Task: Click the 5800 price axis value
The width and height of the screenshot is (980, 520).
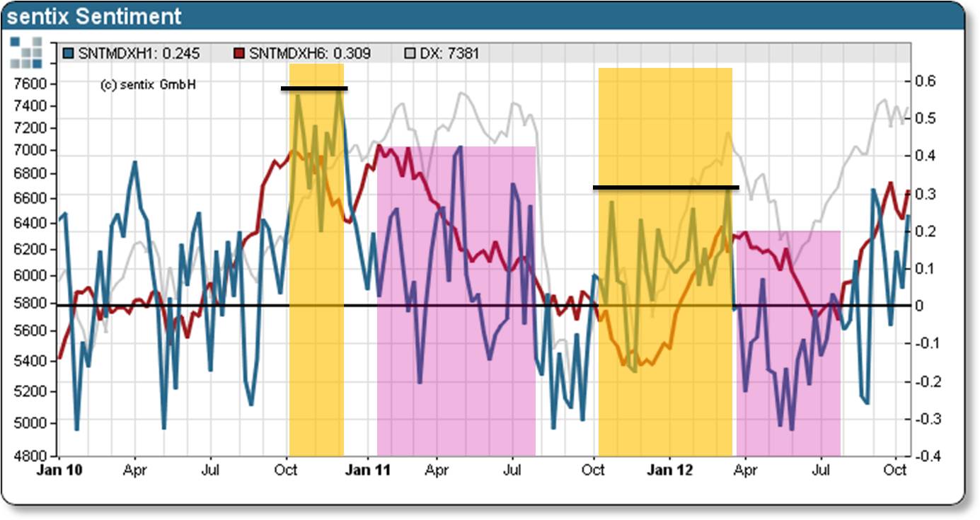Action: 29,304
